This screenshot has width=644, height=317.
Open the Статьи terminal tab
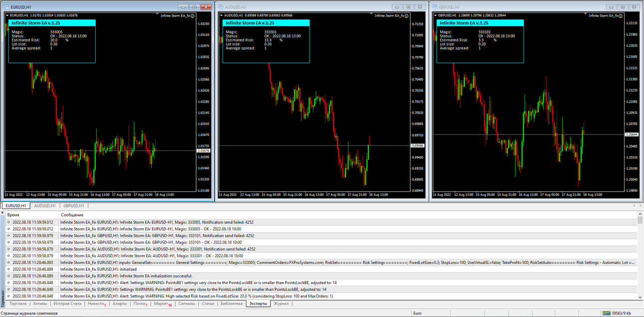208,303
